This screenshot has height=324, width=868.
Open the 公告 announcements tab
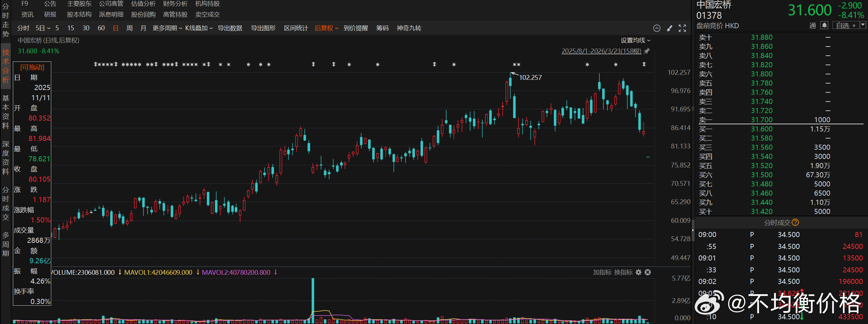[x=50, y=4]
